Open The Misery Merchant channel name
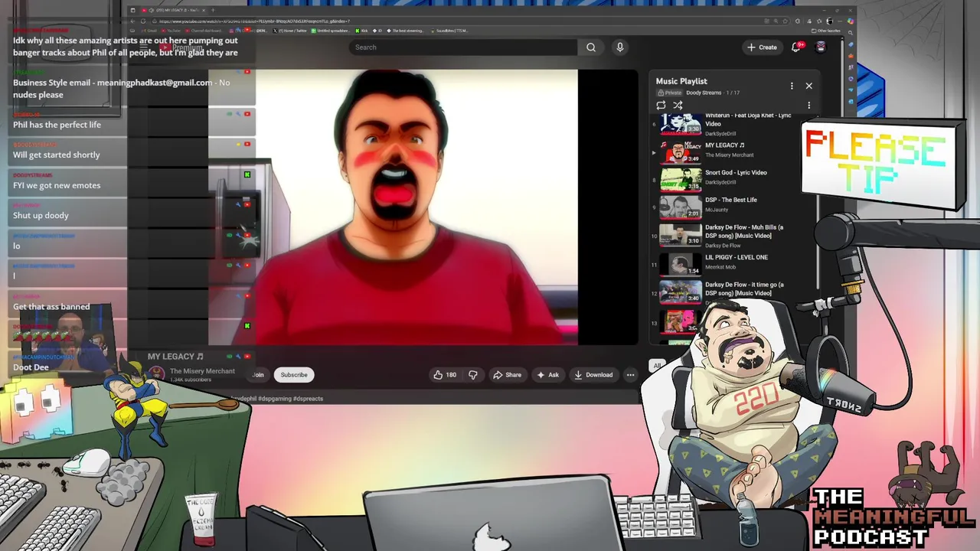 (x=202, y=371)
